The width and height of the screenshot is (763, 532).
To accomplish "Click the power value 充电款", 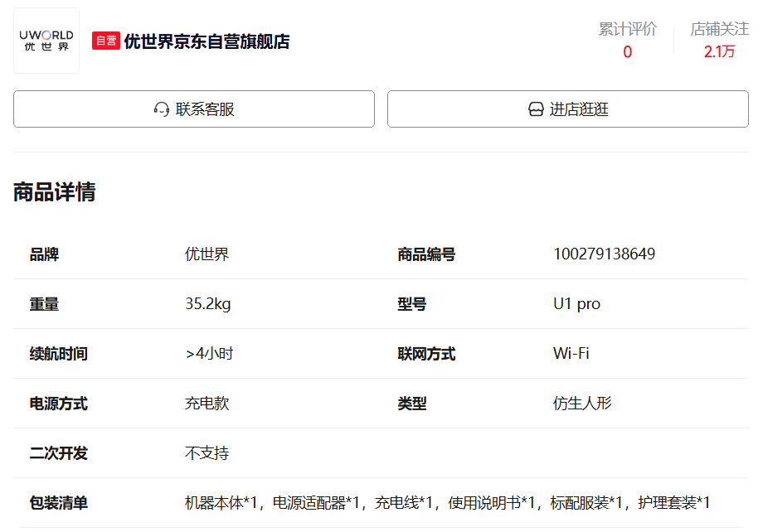I will (x=207, y=404).
